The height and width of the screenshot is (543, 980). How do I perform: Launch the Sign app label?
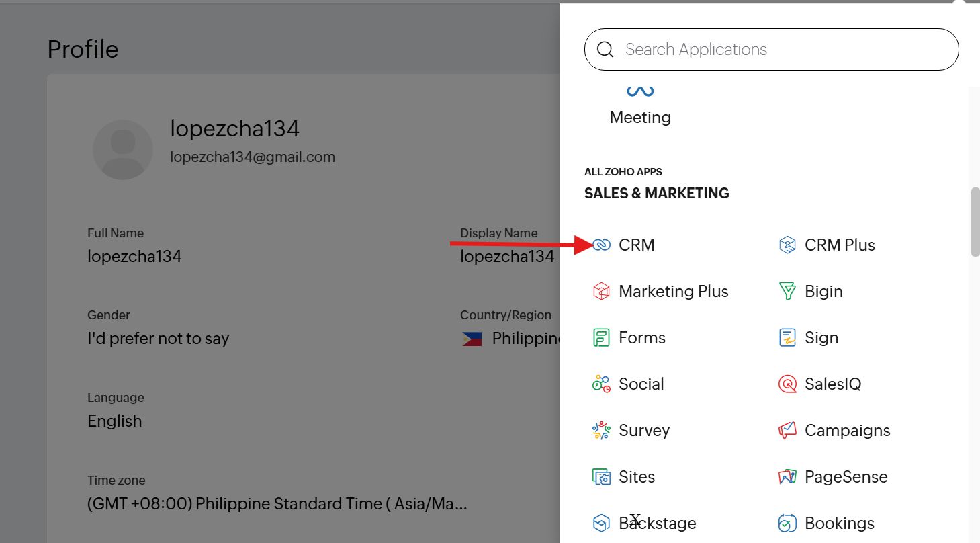[821, 338]
